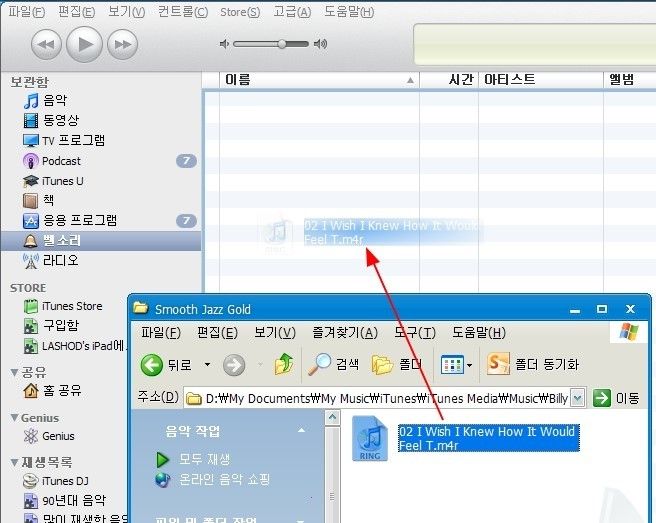Open 편집(E) menu in Smooth Jazz Gold window
This screenshot has width=656, height=523.
217,333
